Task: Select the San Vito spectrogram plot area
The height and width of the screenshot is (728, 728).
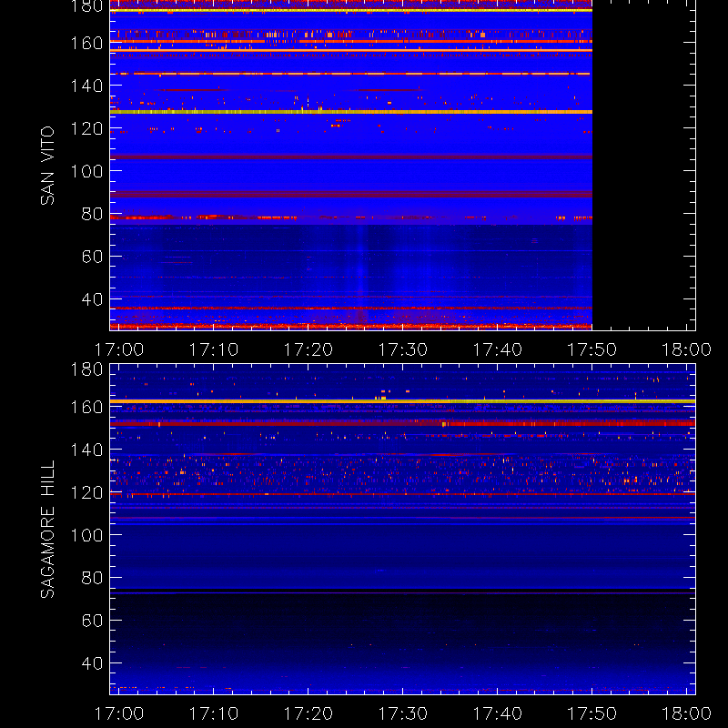Action: 402,166
